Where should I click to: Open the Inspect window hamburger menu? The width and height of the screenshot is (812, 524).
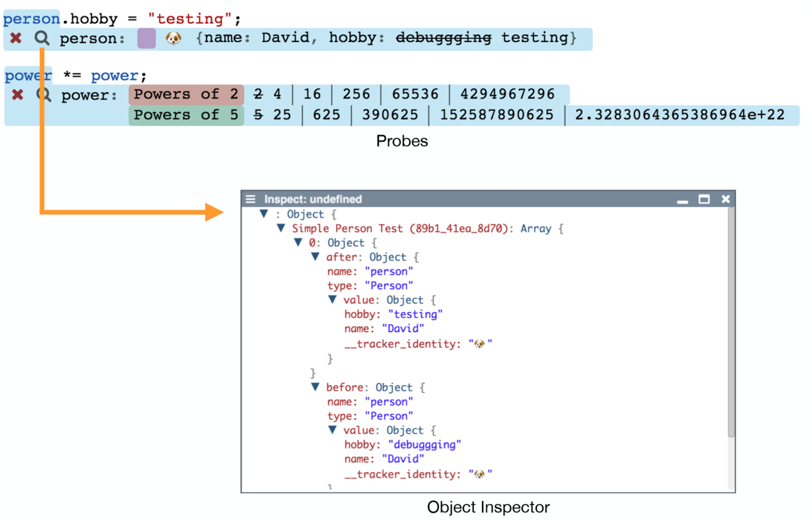click(x=250, y=199)
